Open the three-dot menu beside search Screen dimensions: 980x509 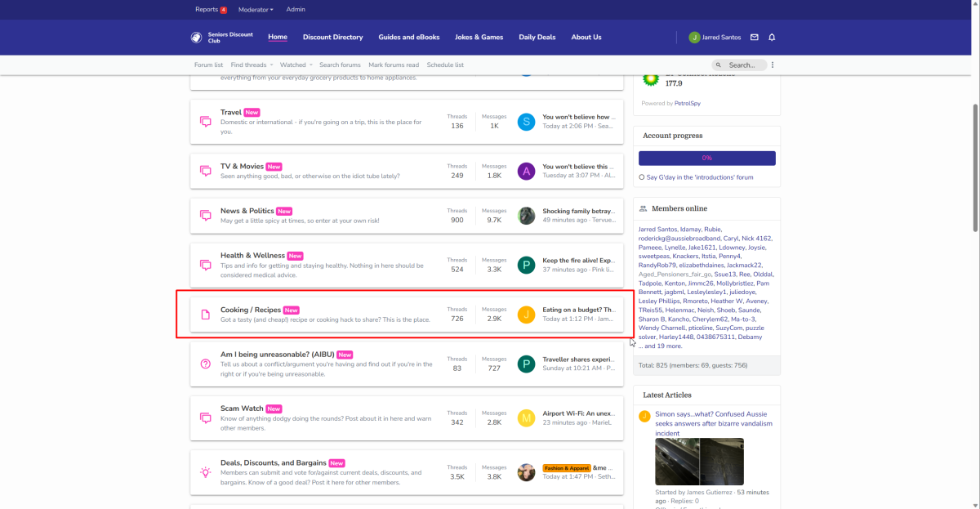tap(773, 65)
